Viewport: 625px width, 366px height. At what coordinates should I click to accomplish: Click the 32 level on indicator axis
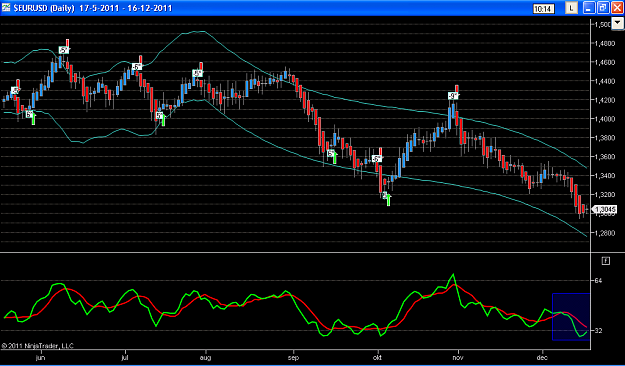coord(598,331)
